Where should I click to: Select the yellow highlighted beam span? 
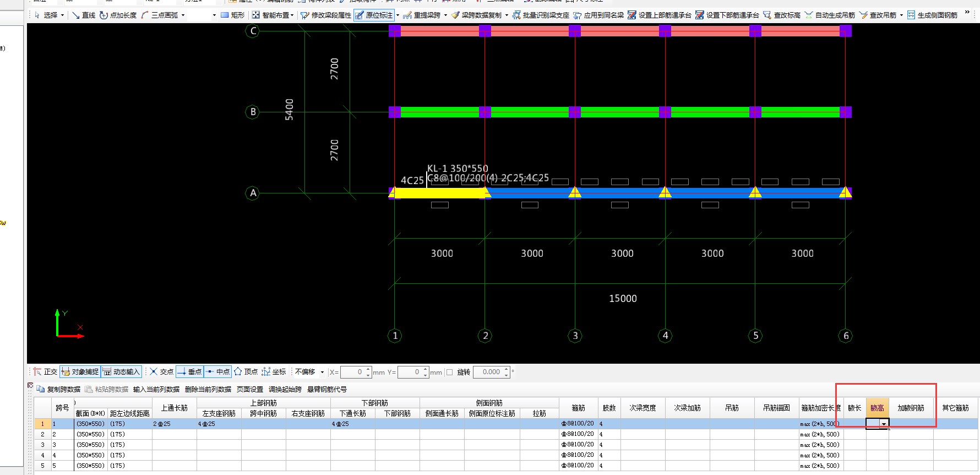pyautogui.click(x=439, y=193)
